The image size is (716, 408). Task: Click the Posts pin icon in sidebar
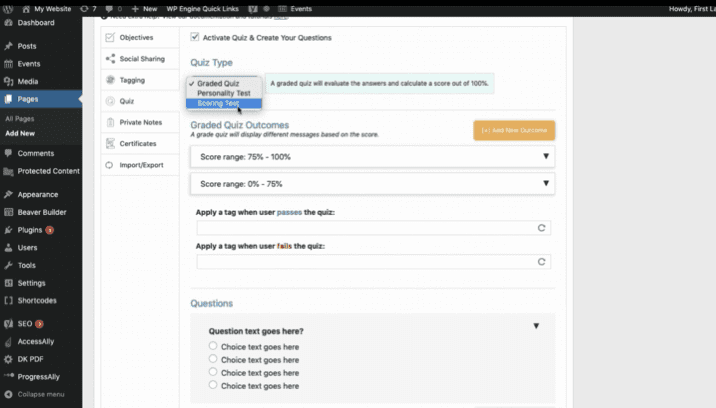coord(8,46)
